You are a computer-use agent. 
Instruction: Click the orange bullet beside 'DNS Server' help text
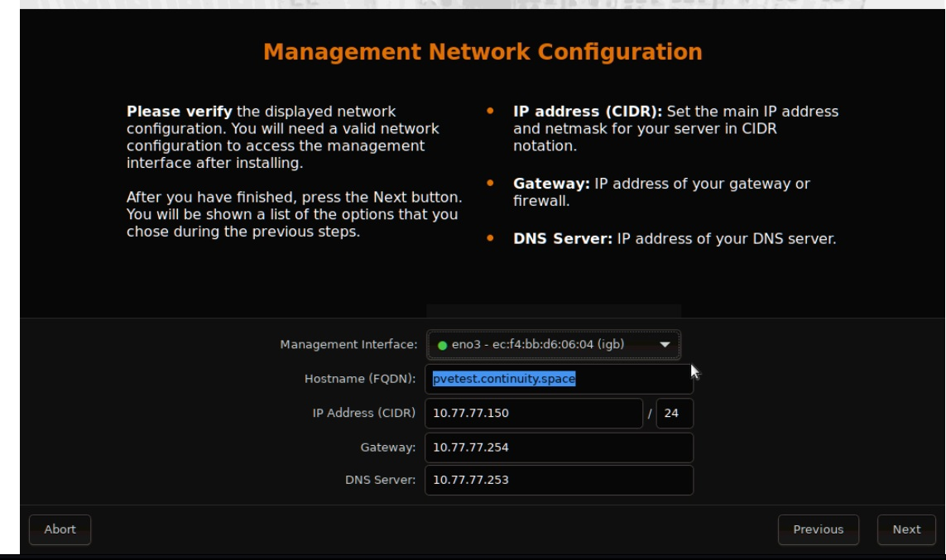tap(491, 239)
